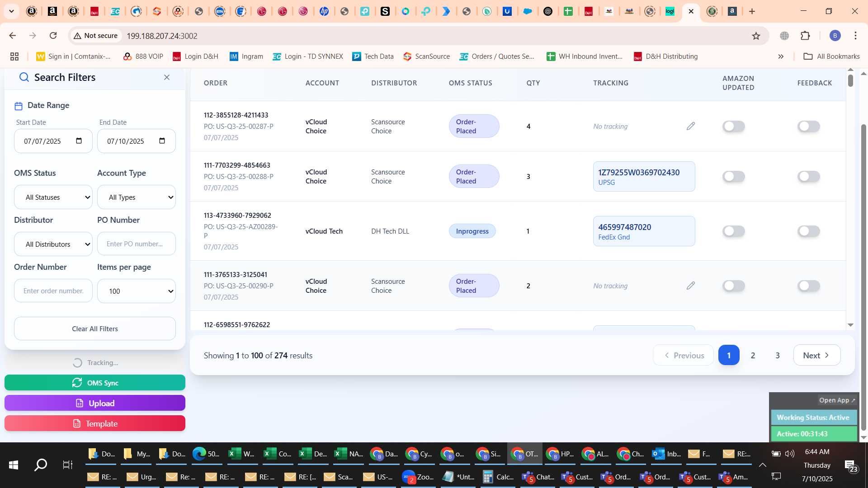Click the Search Filters magnifier icon
The width and height of the screenshot is (868, 488).
[24, 77]
